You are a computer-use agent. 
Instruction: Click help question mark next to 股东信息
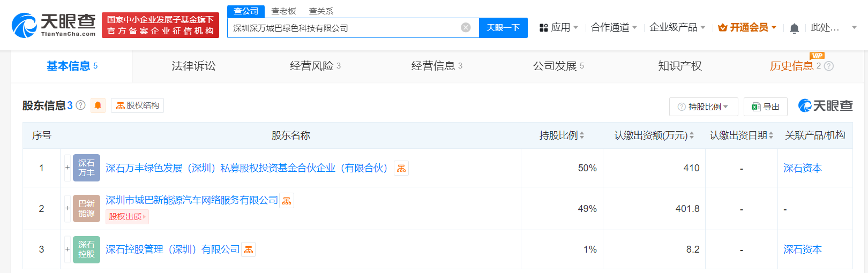click(80, 105)
